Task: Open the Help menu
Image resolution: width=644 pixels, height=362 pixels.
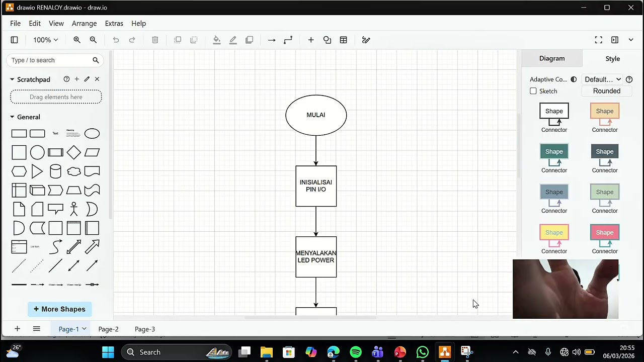Action: pos(138,23)
